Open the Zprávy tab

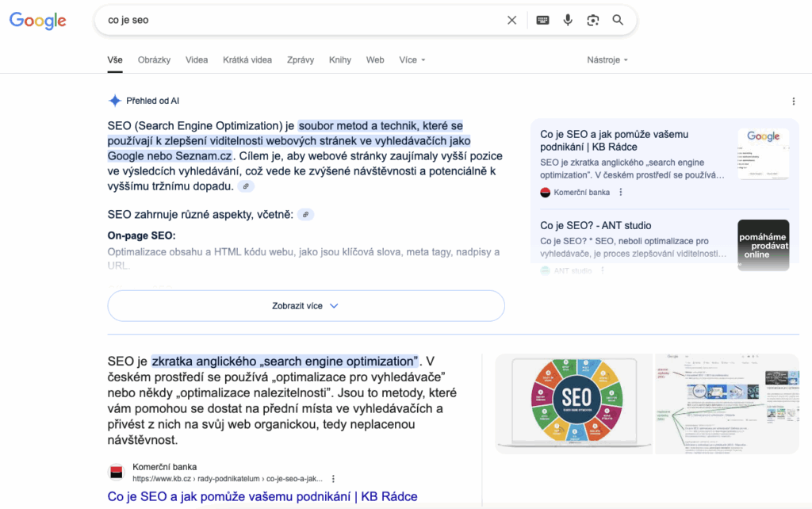coord(301,60)
